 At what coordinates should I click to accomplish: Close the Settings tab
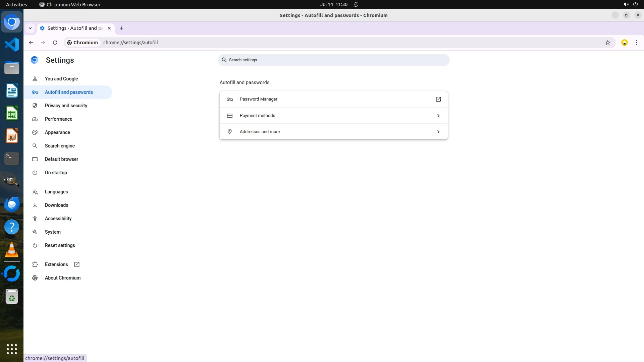[x=109, y=28]
